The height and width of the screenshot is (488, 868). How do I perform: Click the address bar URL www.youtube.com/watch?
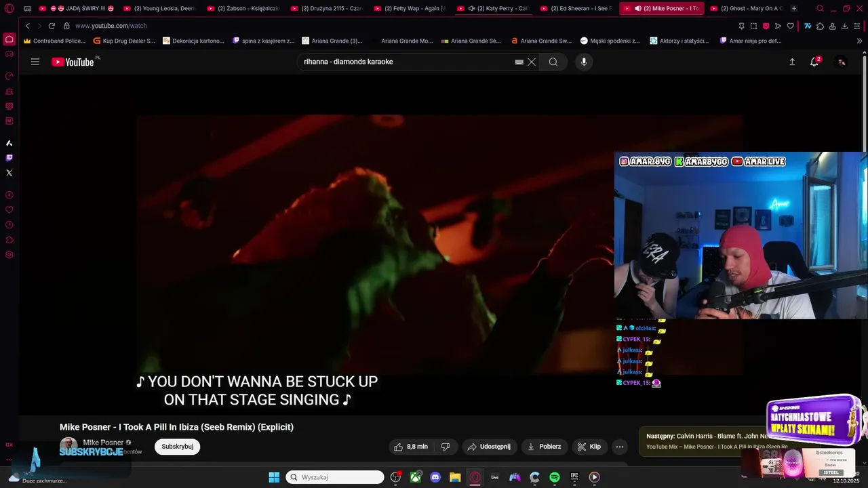tap(111, 26)
